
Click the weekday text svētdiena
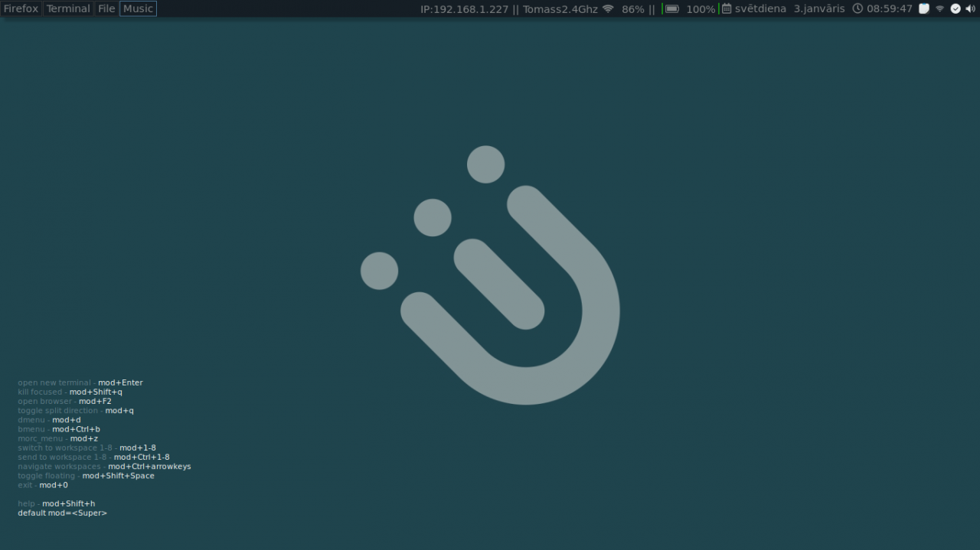click(x=760, y=9)
